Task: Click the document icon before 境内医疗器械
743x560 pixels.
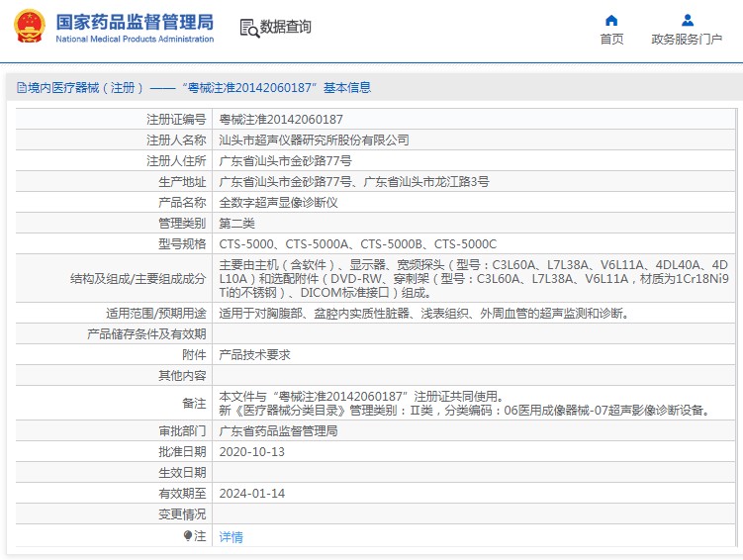Action: 21,88
